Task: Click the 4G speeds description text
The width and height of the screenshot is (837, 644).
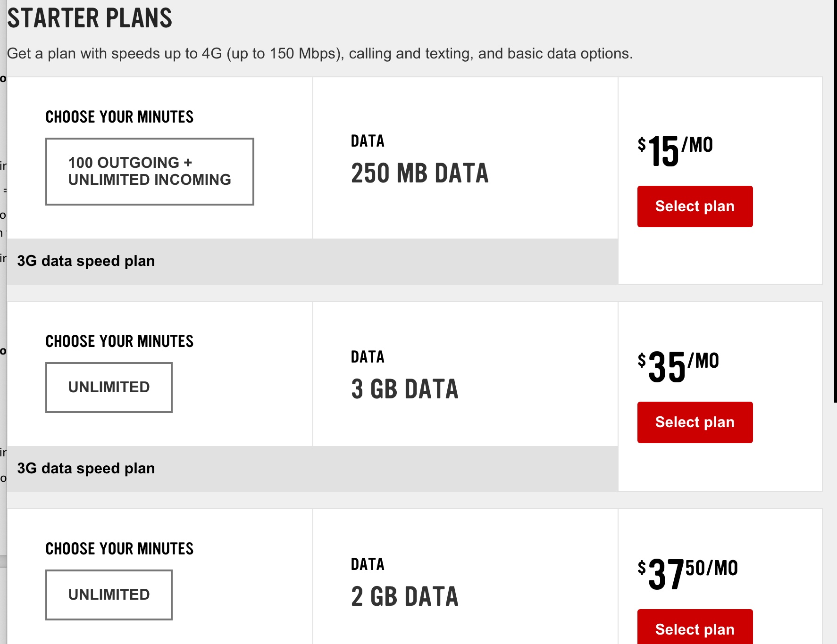Action: point(319,54)
